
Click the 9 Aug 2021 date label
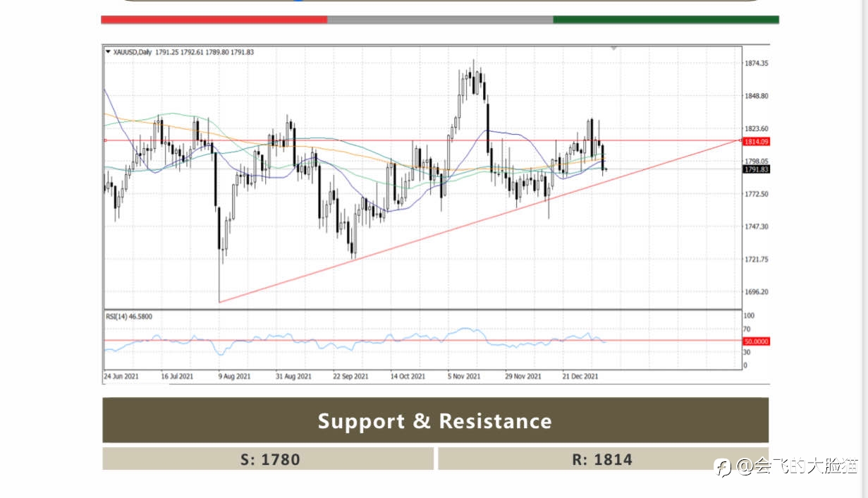[x=235, y=377]
